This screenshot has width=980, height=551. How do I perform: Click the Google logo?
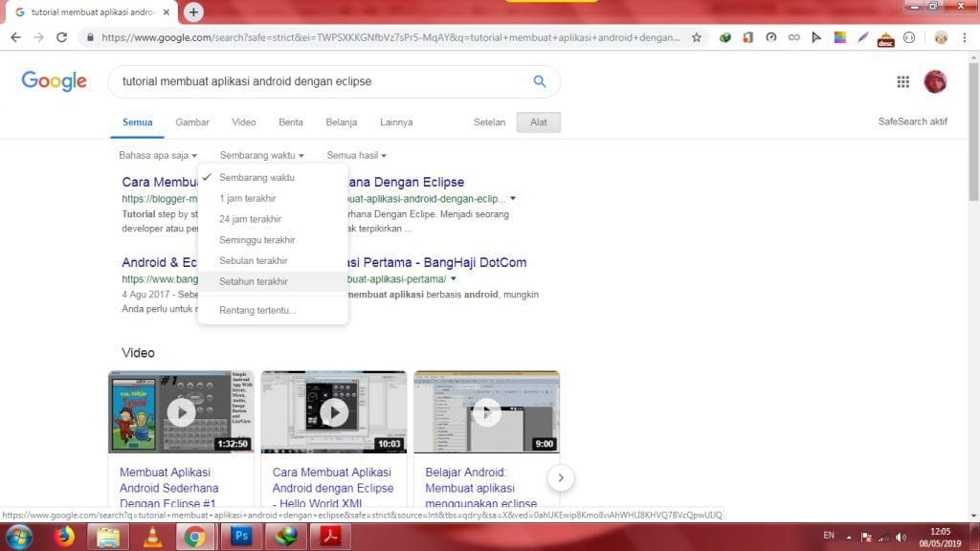(x=54, y=81)
